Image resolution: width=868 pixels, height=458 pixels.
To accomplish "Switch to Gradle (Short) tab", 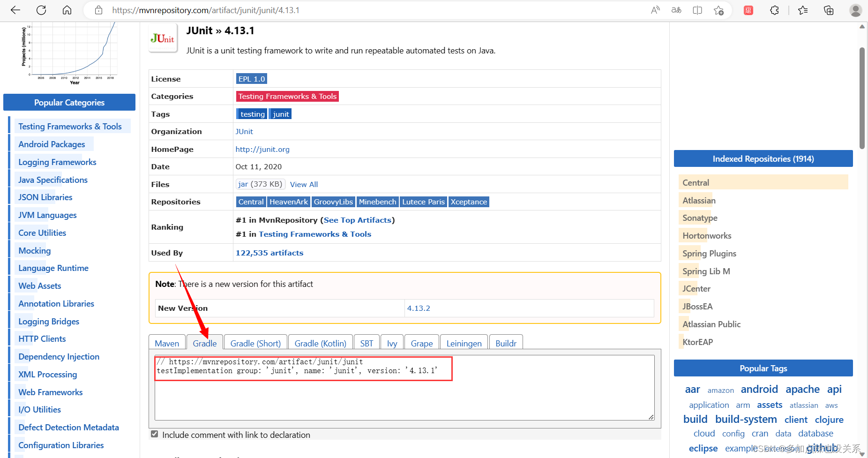I will pyautogui.click(x=255, y=343).
